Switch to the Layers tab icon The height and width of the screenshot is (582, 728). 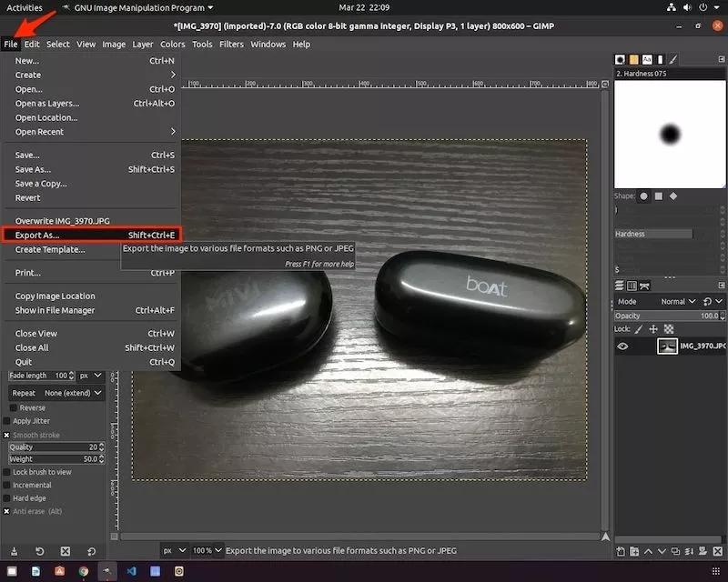620,286
